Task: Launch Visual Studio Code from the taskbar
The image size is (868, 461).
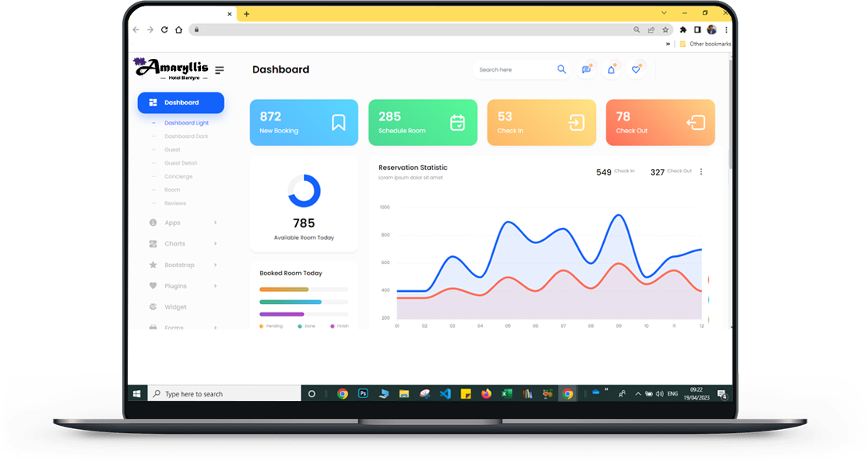Action: [445, 394]
